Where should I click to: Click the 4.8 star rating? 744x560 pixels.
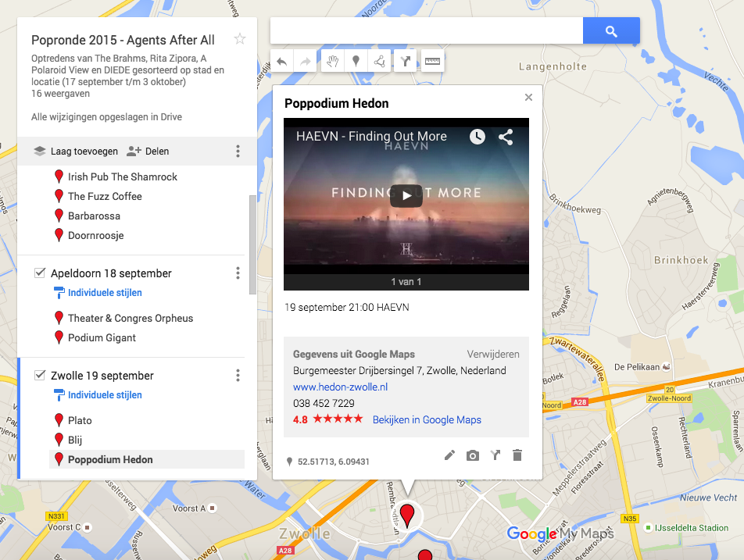[x=328, y=419]
